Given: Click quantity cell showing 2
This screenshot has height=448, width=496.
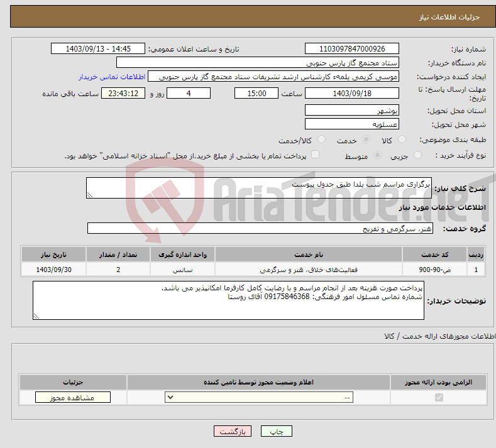Looking at the screenshot, I should [118, 270].
